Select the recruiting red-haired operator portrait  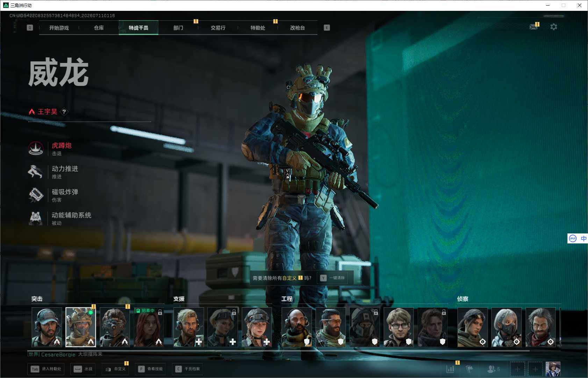149,327
